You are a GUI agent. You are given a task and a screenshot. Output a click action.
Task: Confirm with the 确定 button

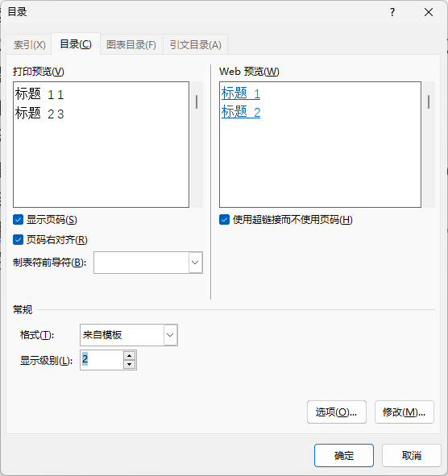344,455
